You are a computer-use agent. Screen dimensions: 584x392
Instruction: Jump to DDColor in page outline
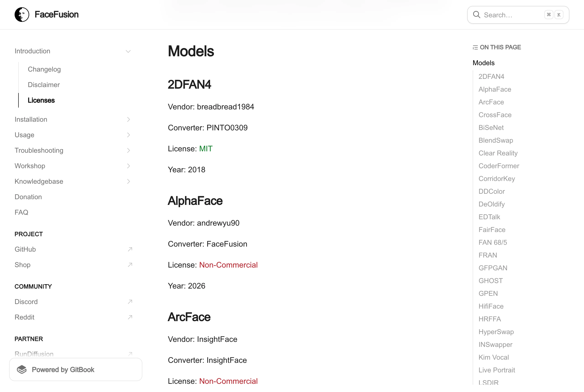pos(492,191)
